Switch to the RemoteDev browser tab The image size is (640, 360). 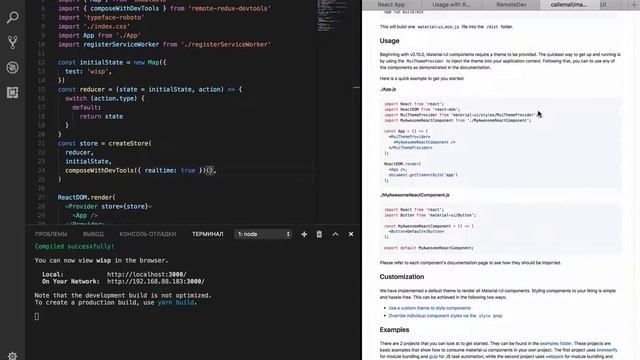(511, 4)
